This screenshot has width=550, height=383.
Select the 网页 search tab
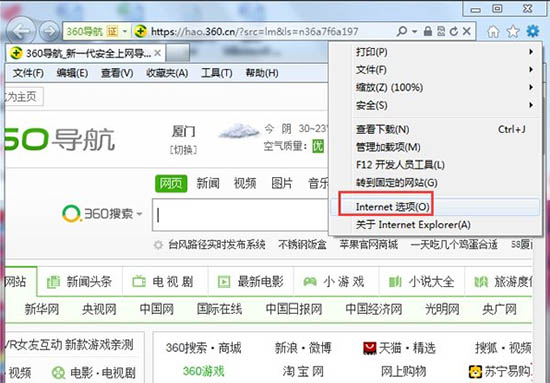tap(171, 183)
